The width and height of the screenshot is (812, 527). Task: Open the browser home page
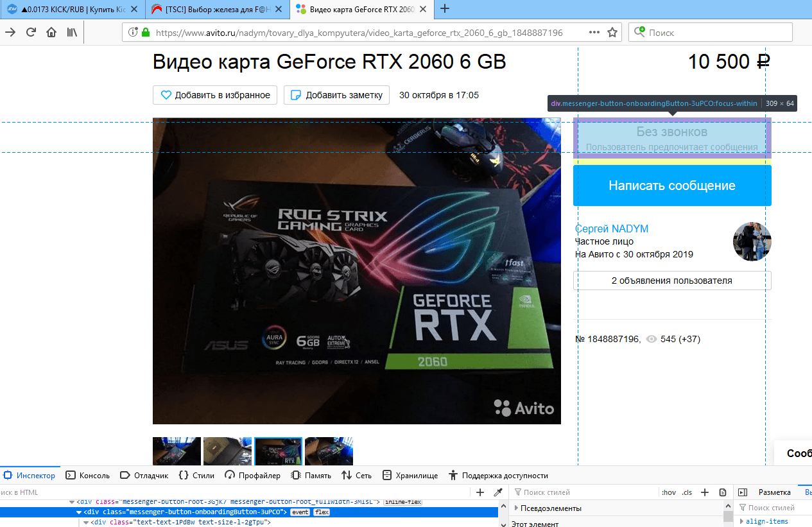coord(51,32)
